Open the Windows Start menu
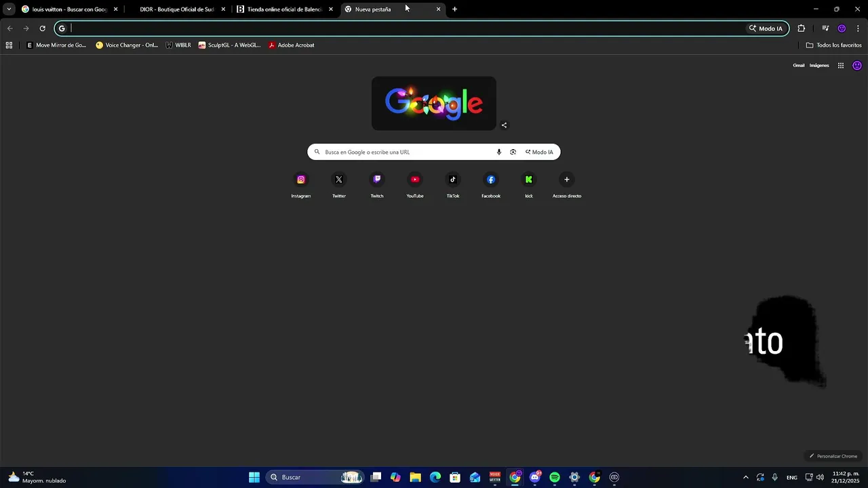 coord(254,477)
